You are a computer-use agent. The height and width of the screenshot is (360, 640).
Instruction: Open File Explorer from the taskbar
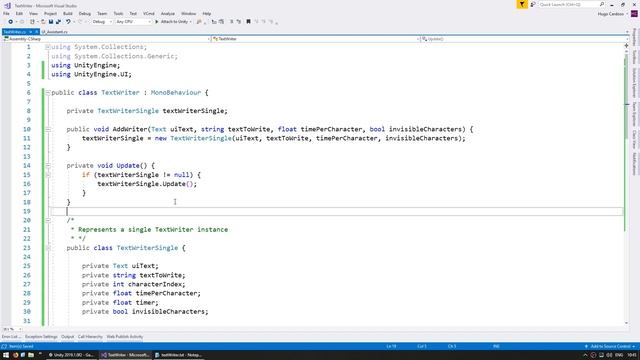click(31, 355)
